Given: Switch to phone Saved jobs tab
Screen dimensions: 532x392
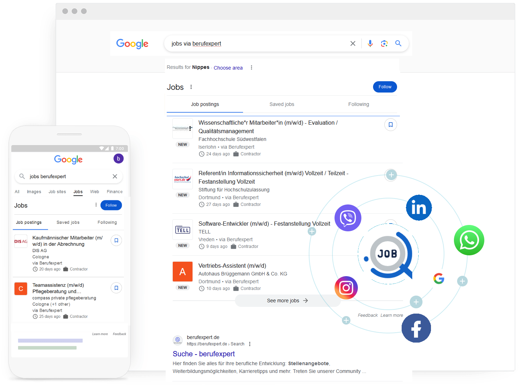Looking at the screenshot, I should 68,222.
